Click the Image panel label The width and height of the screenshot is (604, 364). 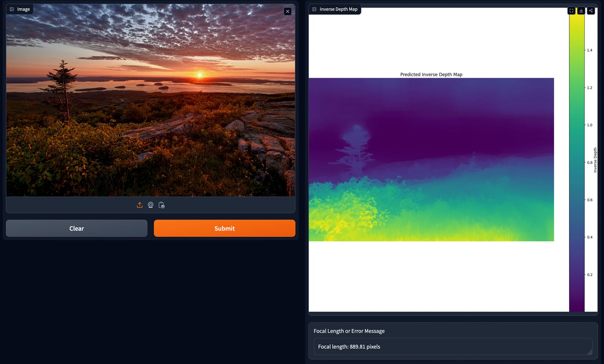click(x=23, y=9)
